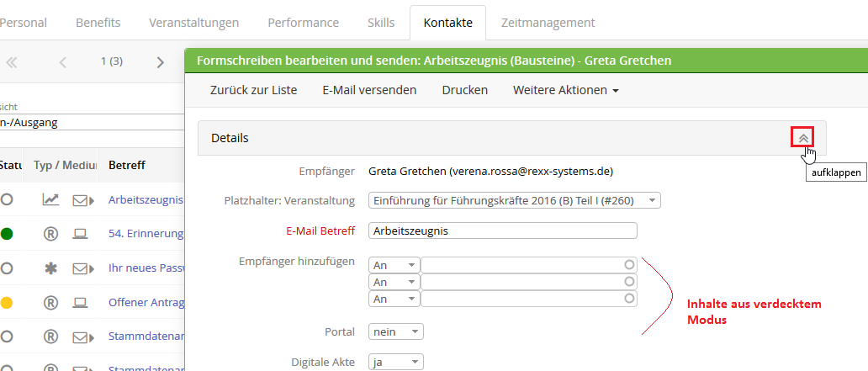The image size is (868, 371).
Task: Click chart icon in Arbeitszeugnis row
Action: click(50, 199)
